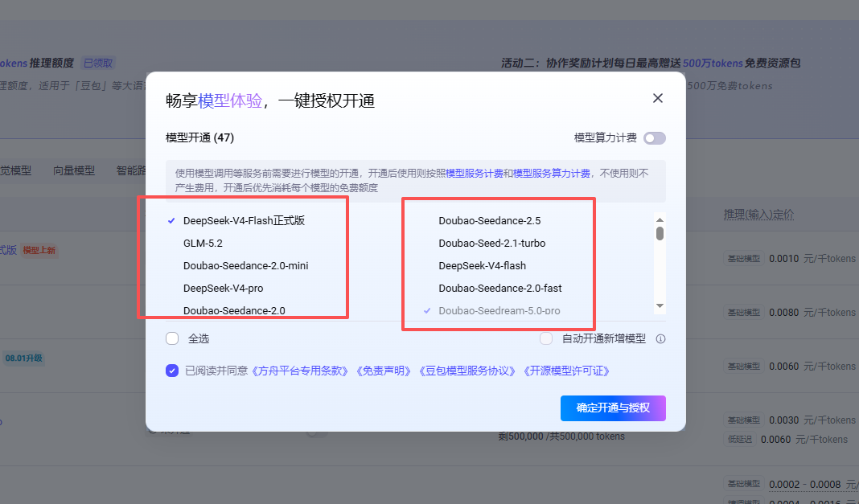The height and width of the screenshot is (504, 859).
Task: Switch to 向量模型 tab in background page
Action: [x=74, y=170]
